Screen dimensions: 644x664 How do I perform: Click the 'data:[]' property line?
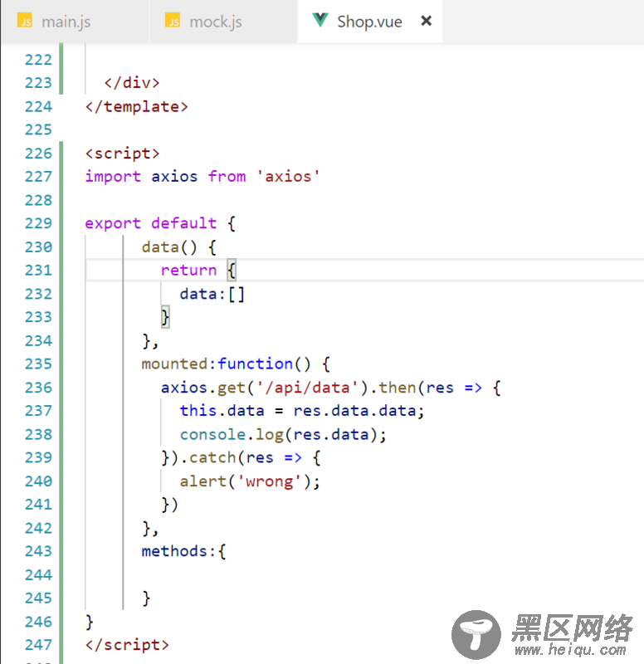(x=212, y=294)
